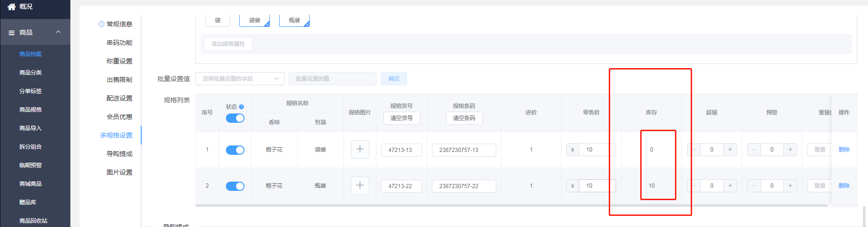This screenshot has width=868, height=227.
Task: Open the 概况 home icon
Action: [x=12, y=6]
